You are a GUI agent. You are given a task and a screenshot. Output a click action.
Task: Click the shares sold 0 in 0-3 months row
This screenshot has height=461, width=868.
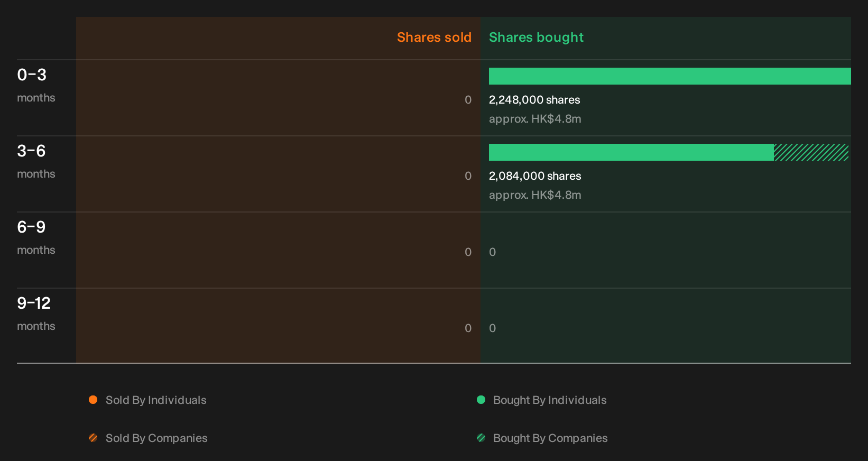click(x=468, y=100)
